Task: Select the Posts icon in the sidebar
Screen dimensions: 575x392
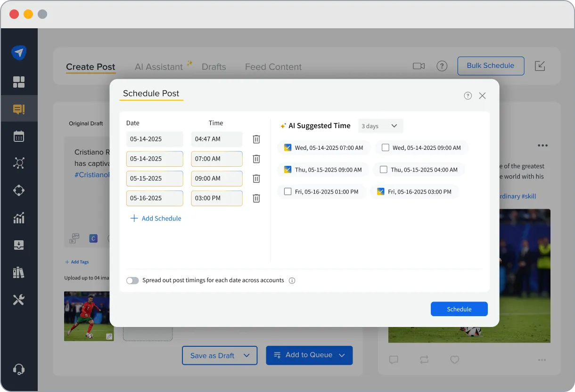Action: [19, 108]
